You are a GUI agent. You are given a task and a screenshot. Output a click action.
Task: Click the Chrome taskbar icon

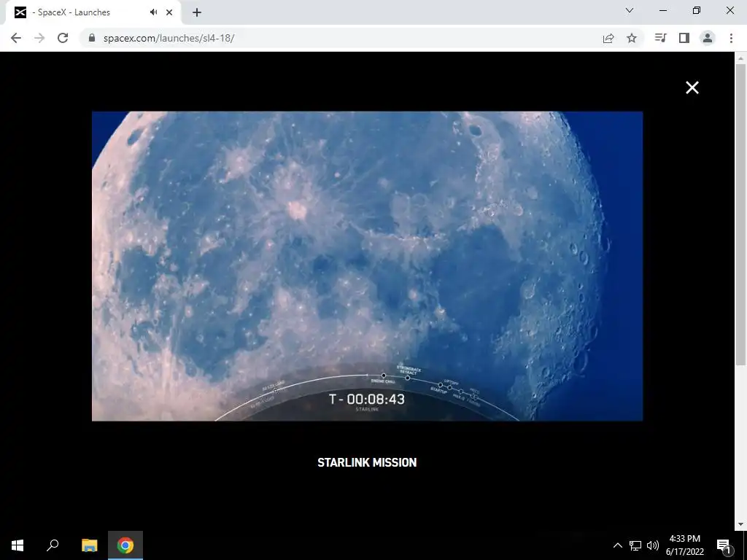[125, 545]
